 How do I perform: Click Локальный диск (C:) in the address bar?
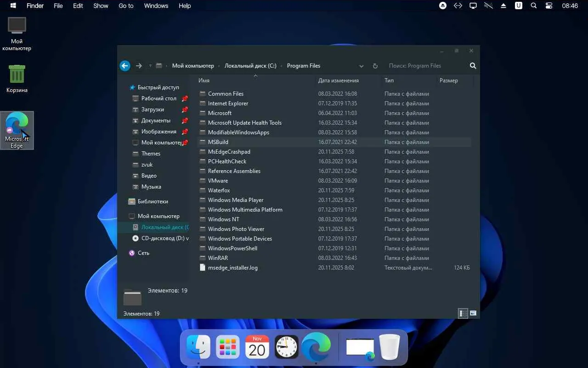250,66
